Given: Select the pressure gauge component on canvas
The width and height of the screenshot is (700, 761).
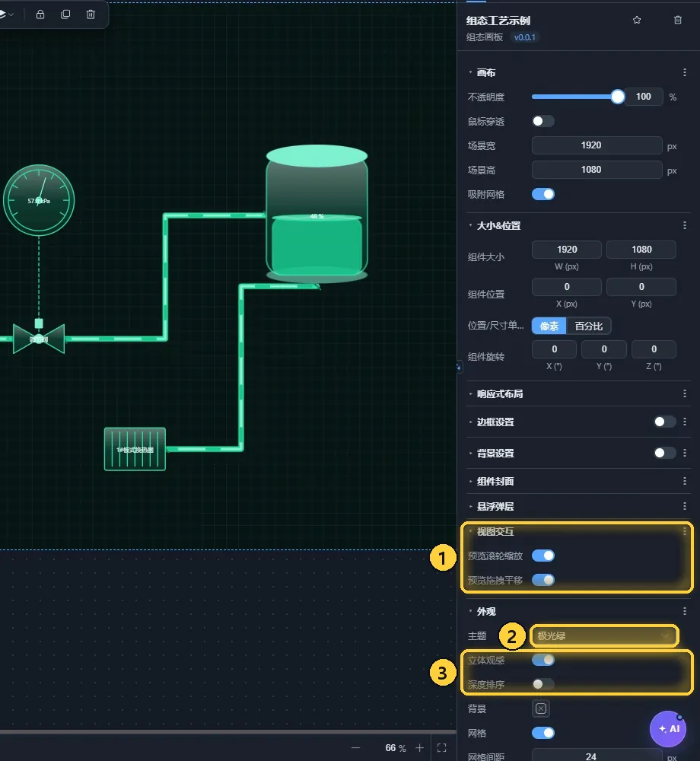Looking at the screenshot, I should pyautogui.click(x=39, y=200).
